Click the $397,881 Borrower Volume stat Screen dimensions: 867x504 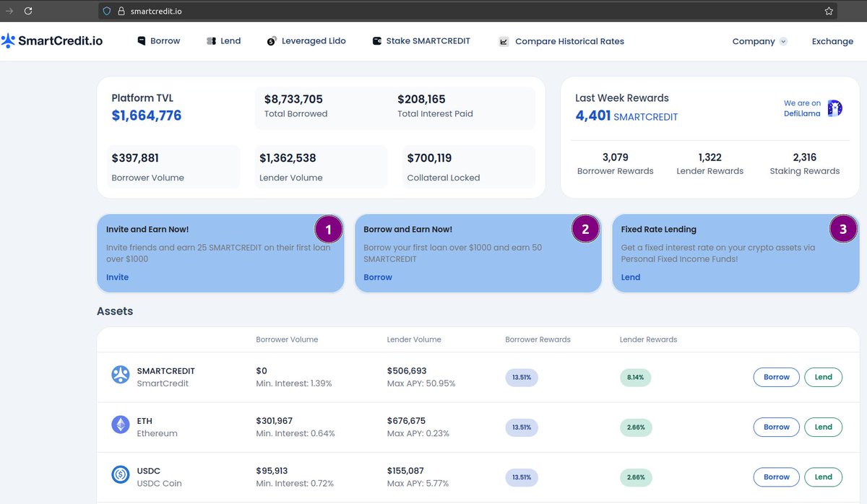(x=135, y=158)
